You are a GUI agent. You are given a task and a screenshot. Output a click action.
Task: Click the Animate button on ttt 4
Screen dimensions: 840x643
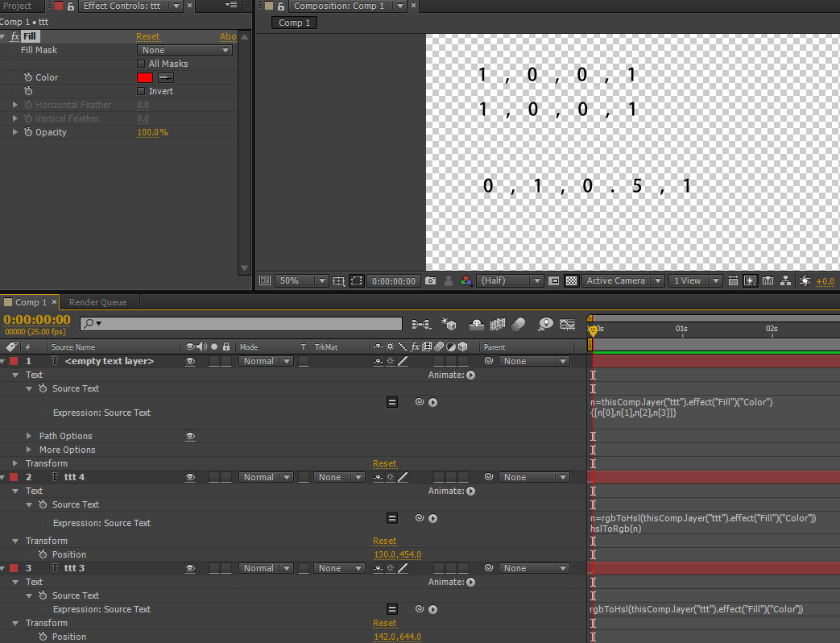pos(470,491)
